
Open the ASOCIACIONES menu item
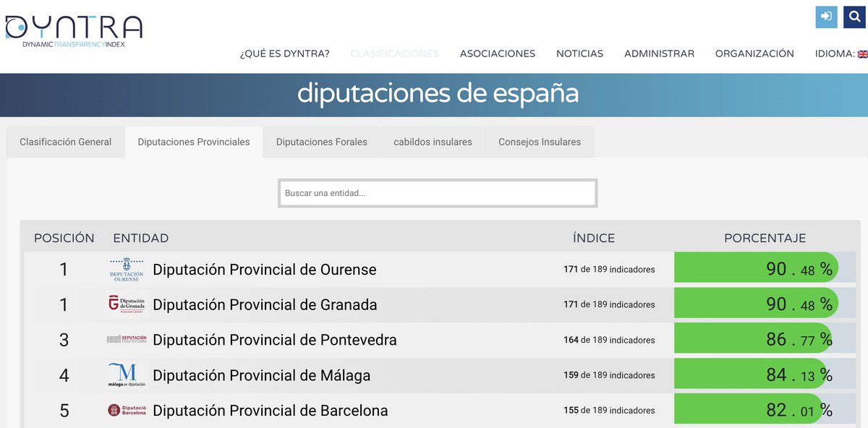click(x=497, y=54)
